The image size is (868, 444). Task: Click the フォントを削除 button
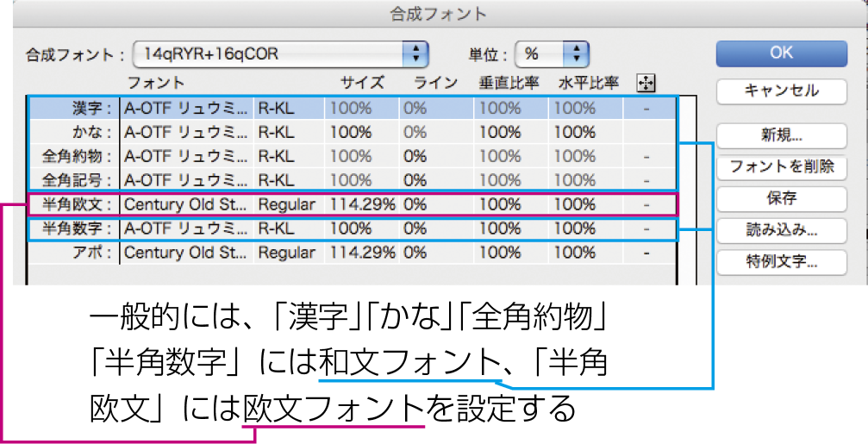pos(781,167)
